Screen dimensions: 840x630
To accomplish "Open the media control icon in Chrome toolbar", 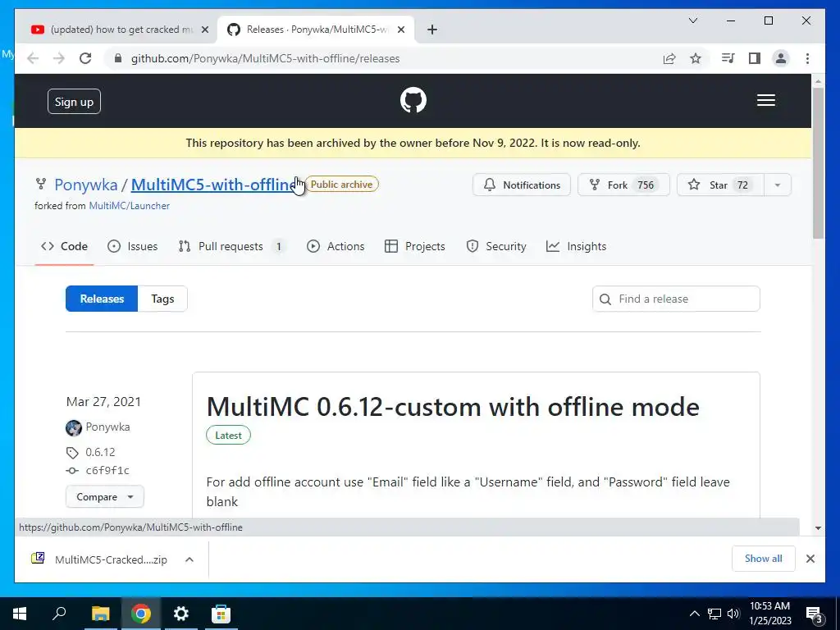I will pyautogui.click(x=728, y=58).
